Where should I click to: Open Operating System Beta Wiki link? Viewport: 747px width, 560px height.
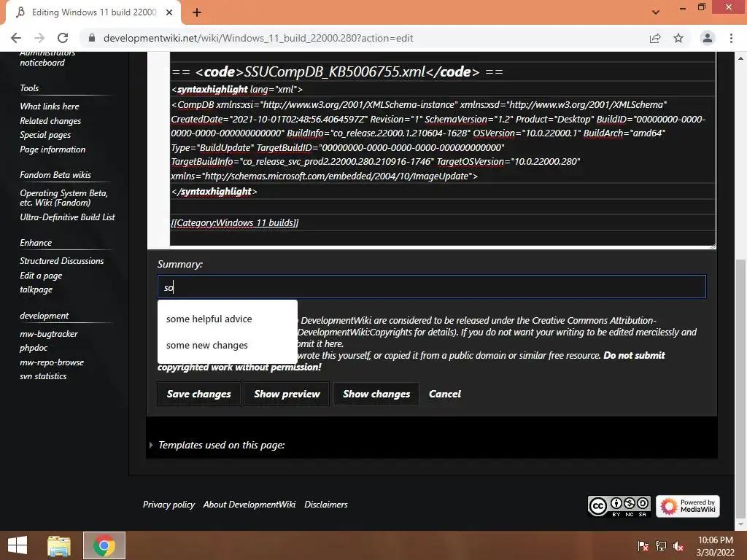64,198
